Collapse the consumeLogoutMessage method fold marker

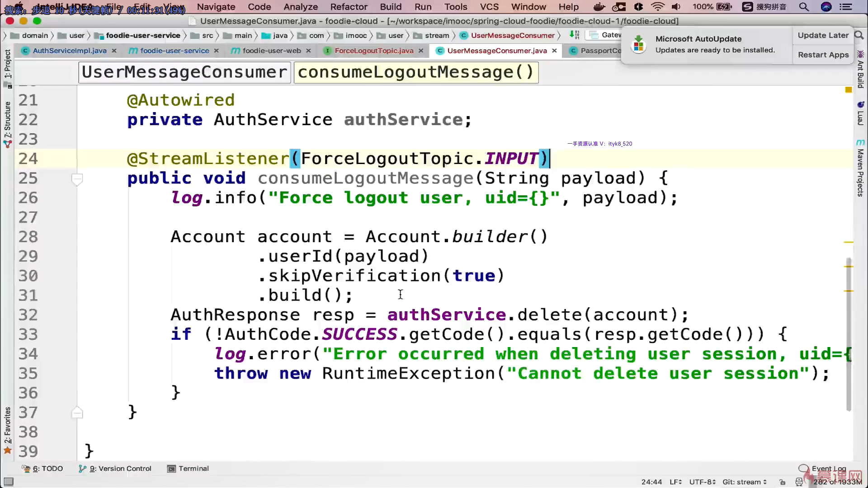(77, 179)
